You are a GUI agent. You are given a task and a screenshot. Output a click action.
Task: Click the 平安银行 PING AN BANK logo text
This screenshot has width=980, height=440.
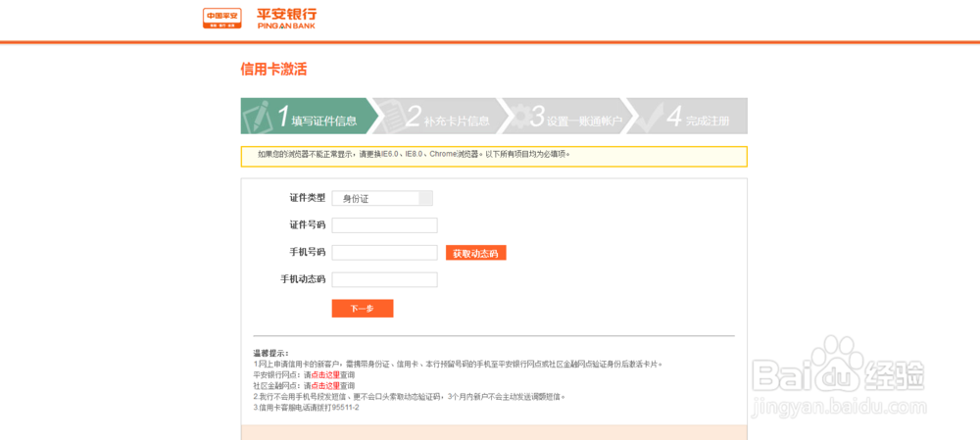point(287,18)
